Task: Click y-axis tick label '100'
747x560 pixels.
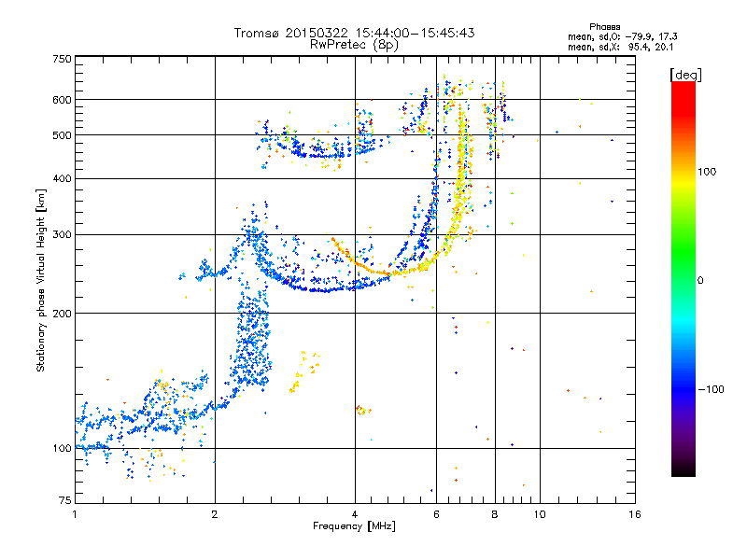Action: point(63,448)
